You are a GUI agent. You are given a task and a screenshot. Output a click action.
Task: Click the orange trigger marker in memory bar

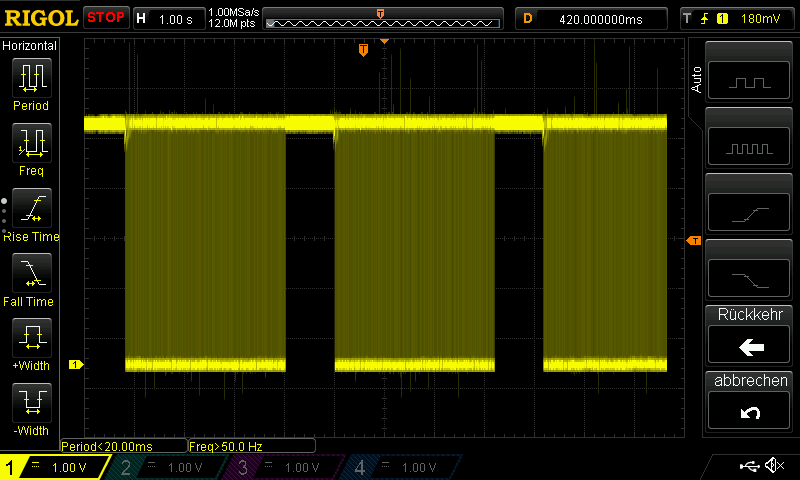tap(380, 14)
